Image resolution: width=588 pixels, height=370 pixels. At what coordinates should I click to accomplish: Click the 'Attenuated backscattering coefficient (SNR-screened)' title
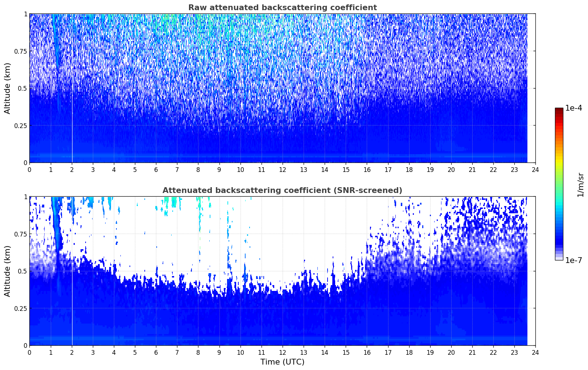282,190
